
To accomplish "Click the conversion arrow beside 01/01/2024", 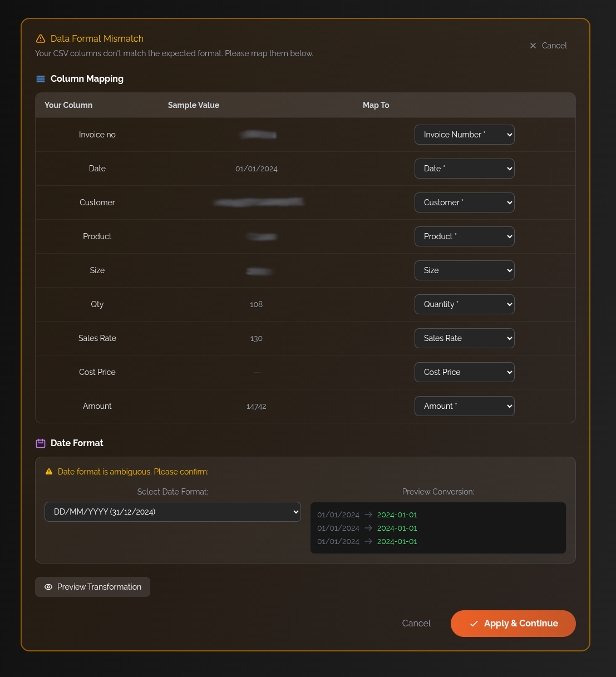I will [x=368, y=515].
